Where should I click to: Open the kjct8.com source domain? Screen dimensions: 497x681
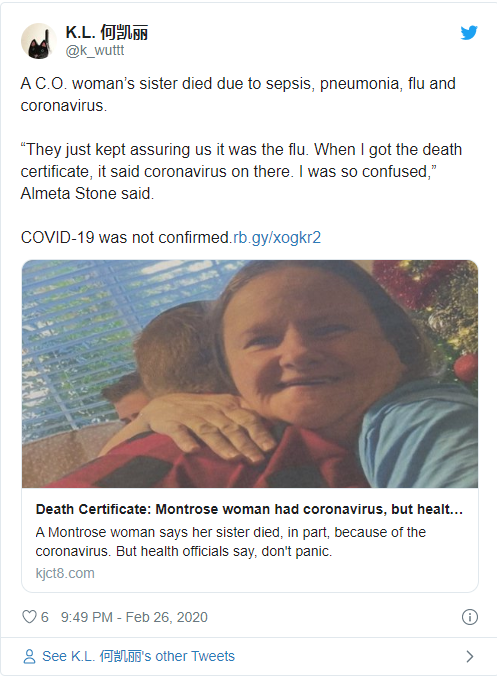pyautogui.click(x=65, y=573)
